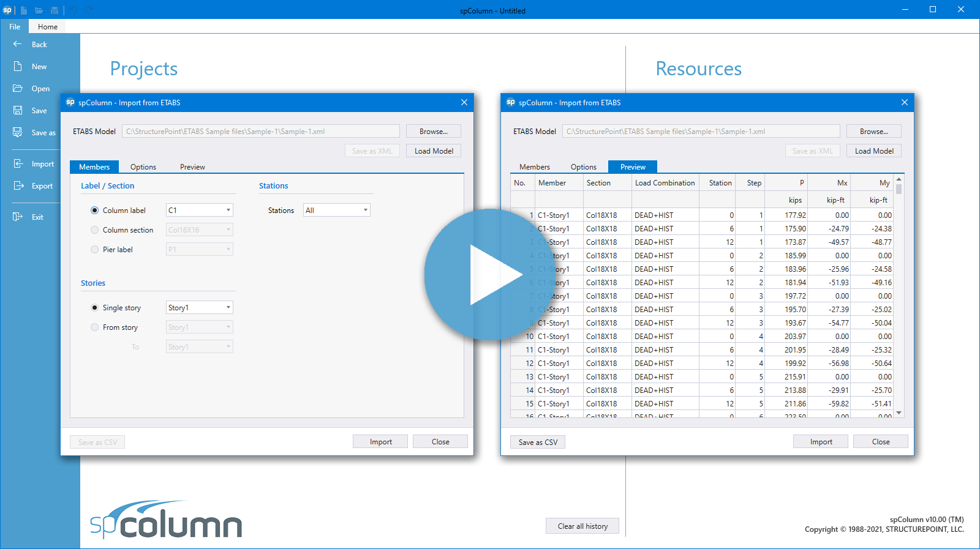Select the Column section radio button
The width and height of the screenshot is (980, 549).
click(x=94, y=230)
